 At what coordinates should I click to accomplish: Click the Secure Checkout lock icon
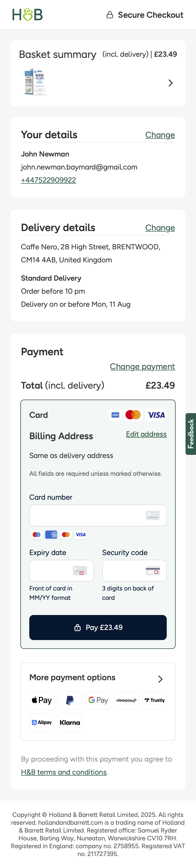110,14
